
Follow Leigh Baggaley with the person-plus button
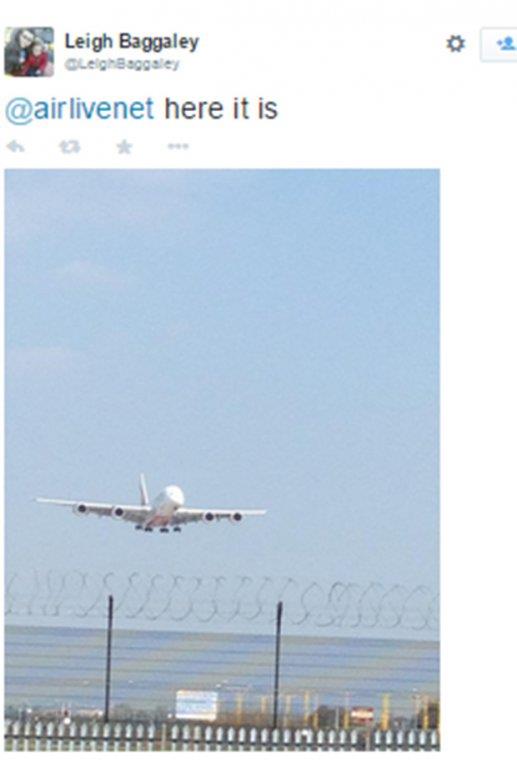pos(498,44)
